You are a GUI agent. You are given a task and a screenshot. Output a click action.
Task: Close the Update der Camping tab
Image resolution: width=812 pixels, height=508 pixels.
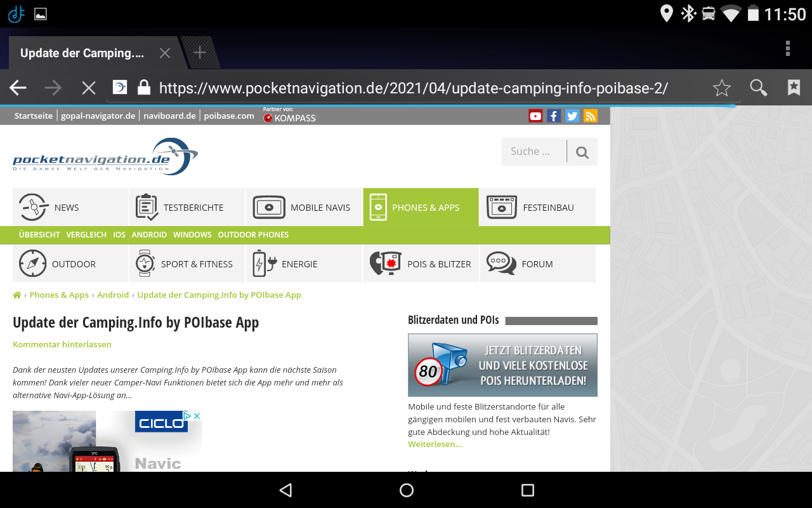[165, 53]
